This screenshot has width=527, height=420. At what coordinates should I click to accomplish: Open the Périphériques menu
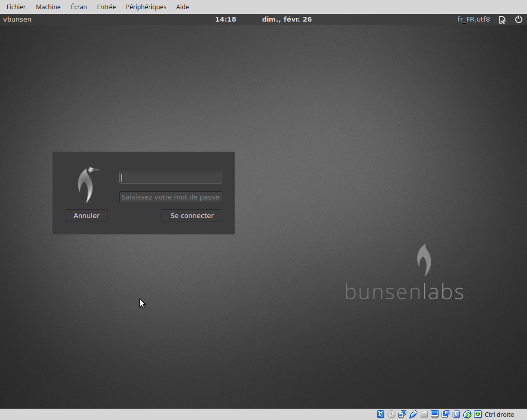point(146,7)
